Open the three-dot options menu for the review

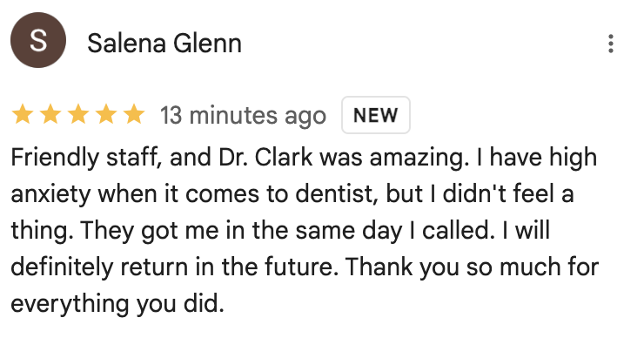pos(611,44)
